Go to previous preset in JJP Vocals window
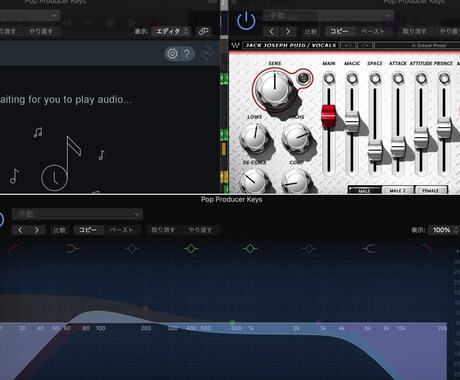 (x=272, y=31)
